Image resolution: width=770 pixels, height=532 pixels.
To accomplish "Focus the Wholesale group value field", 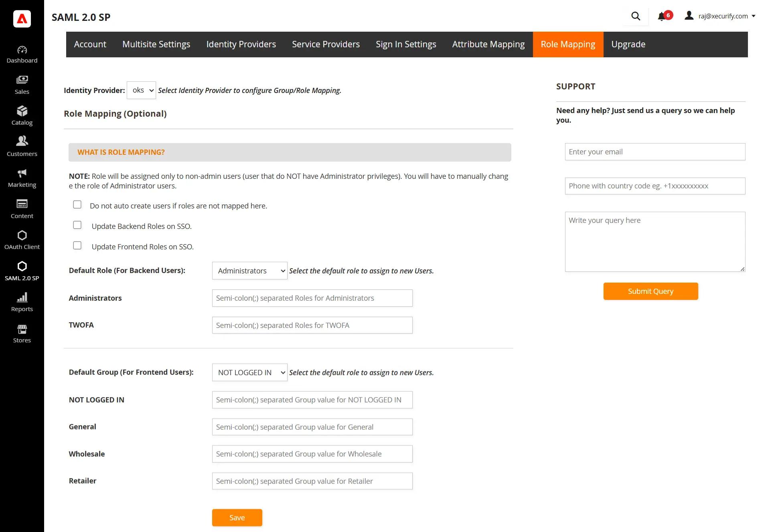I will [x=312, y=454].
